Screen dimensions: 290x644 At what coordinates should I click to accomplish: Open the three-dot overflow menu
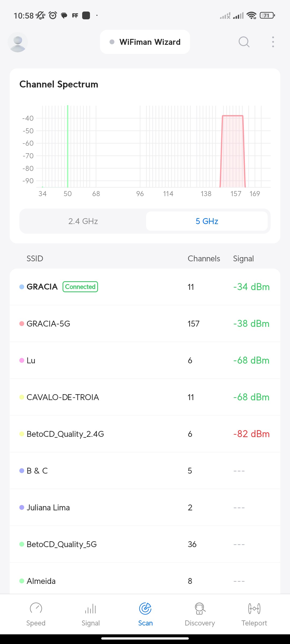[273, 42]
